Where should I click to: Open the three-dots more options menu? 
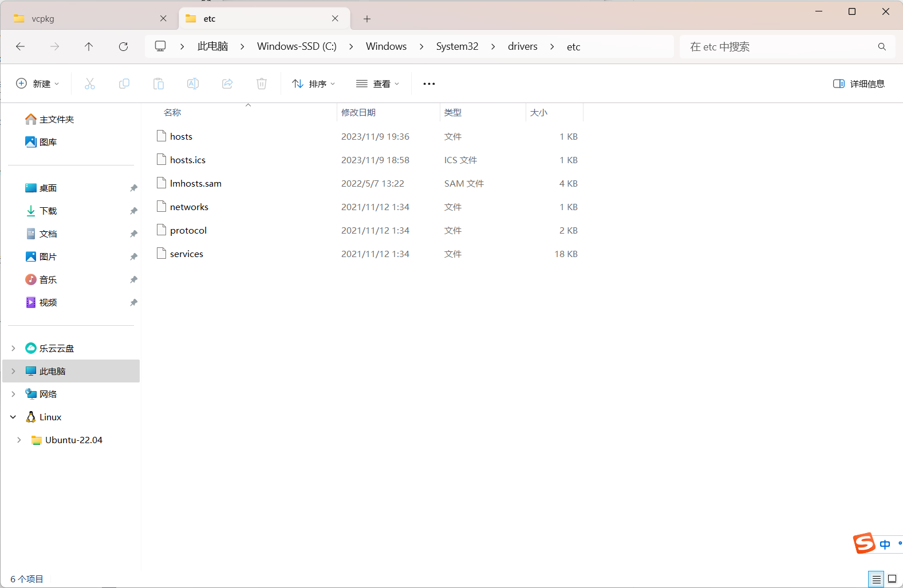click(x=429, y=84)
